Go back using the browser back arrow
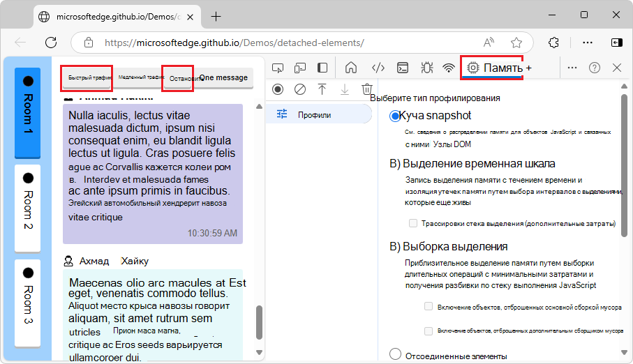 point(20,43)
